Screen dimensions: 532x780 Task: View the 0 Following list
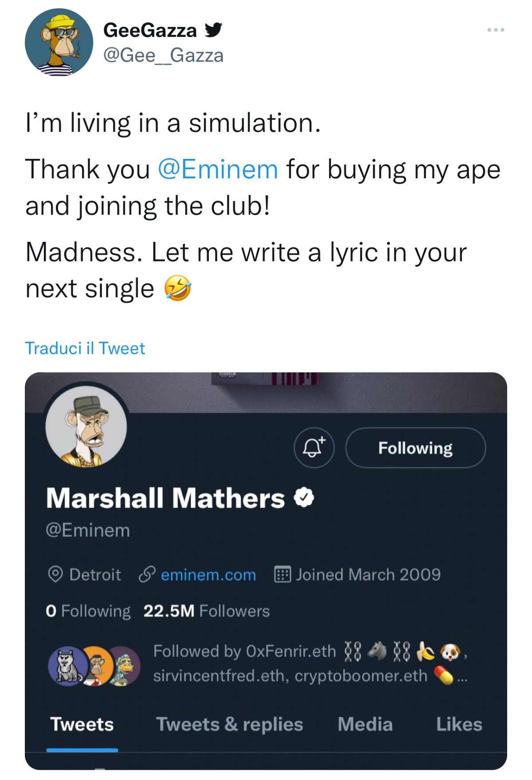[88, 611]
